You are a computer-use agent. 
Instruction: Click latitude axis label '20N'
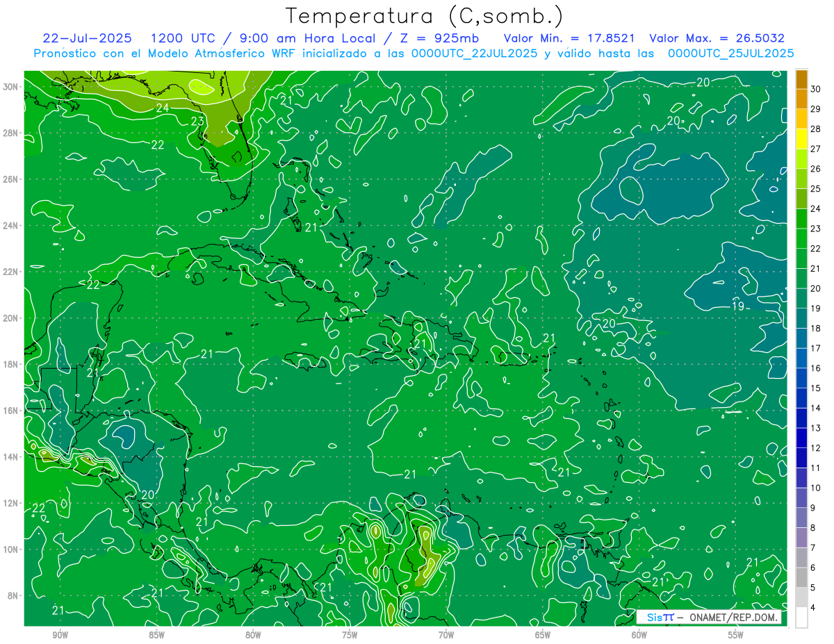(x=10, y=318)
